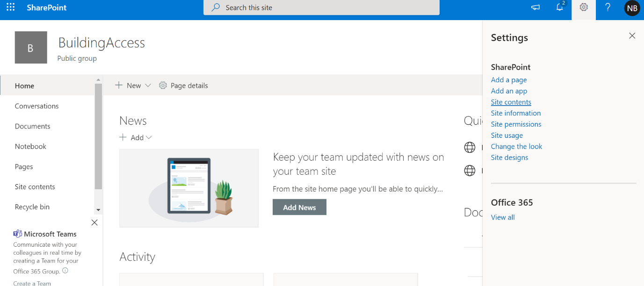Click Change the look link
This screenshot has height=286, width=644.
517,146
